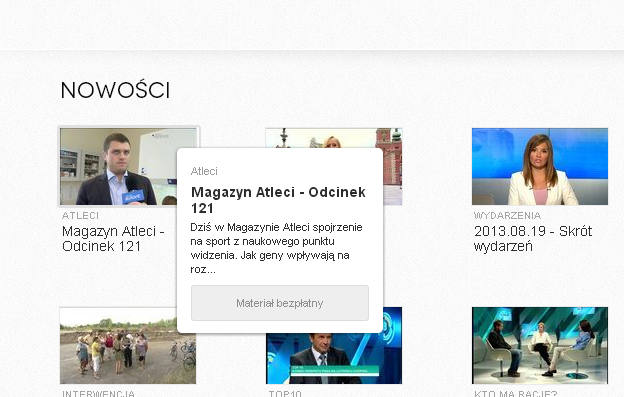Click the TOP10 category label
The image size is (624, 397).
[x=285, y=393]
